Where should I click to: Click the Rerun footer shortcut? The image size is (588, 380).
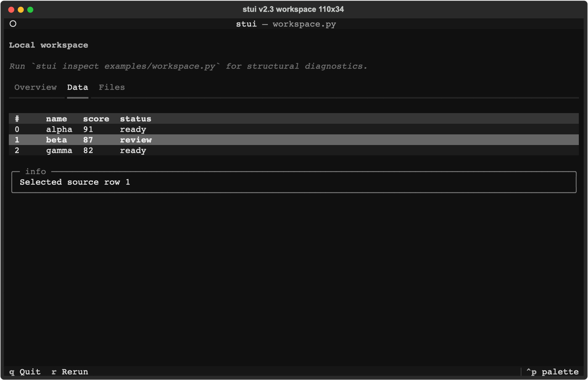click(x=70, y=372)
